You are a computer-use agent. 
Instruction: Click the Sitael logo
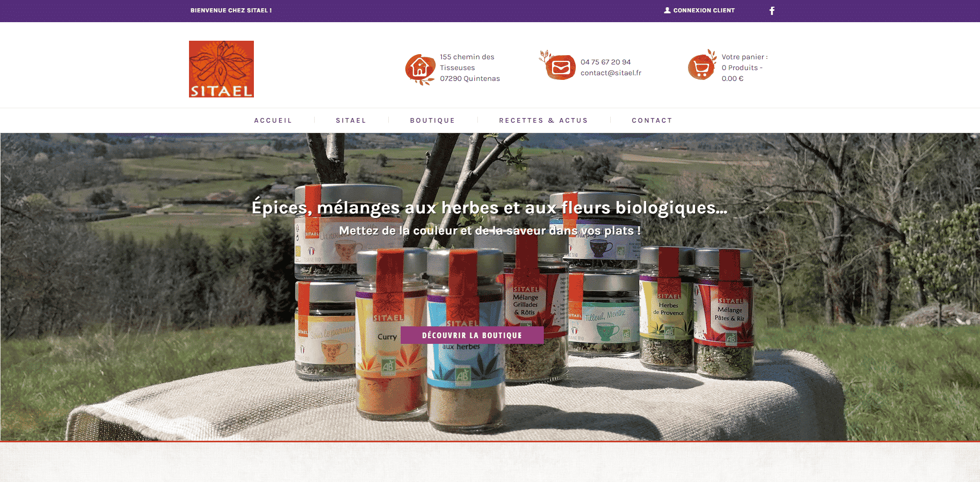click(x=221, y=69)
